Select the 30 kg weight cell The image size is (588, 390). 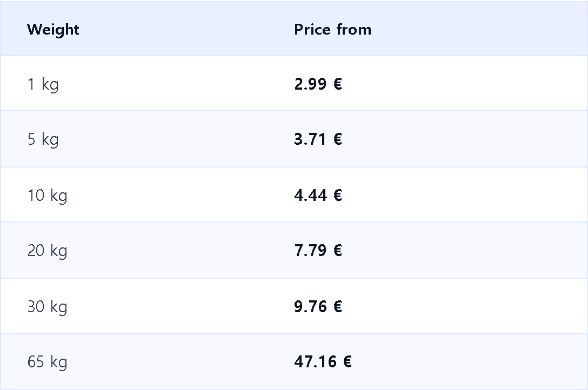point(47,307)
